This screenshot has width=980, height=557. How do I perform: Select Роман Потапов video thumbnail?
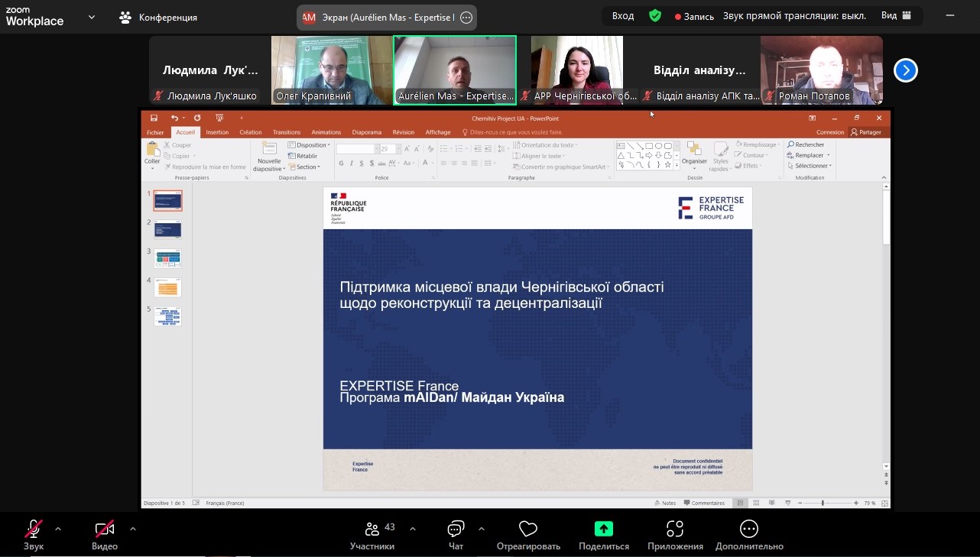point(822,70)
